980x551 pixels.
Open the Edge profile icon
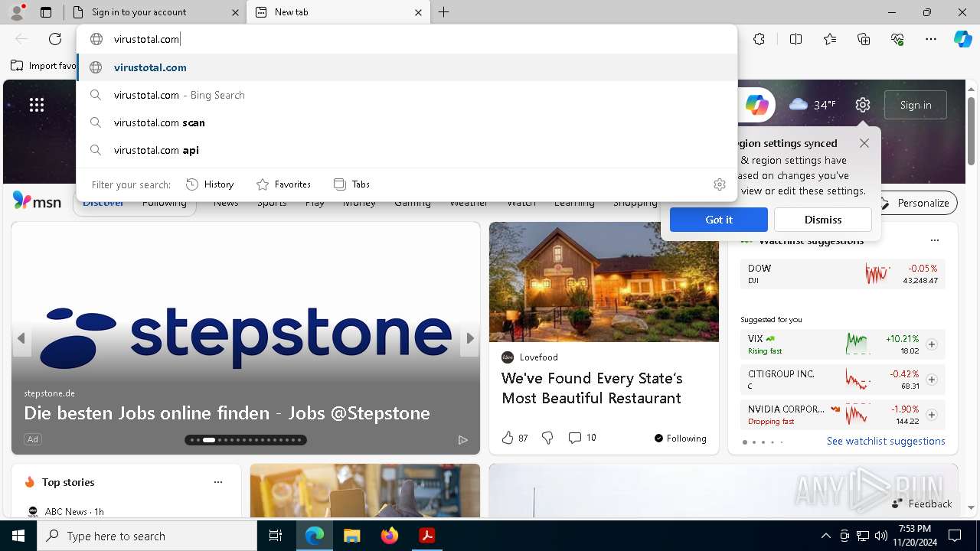tap(17, 12)
